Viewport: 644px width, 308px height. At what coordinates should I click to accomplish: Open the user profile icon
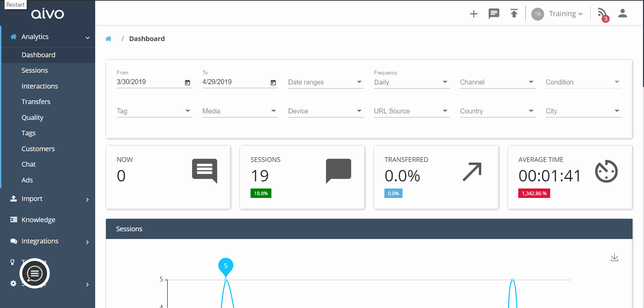622,13
